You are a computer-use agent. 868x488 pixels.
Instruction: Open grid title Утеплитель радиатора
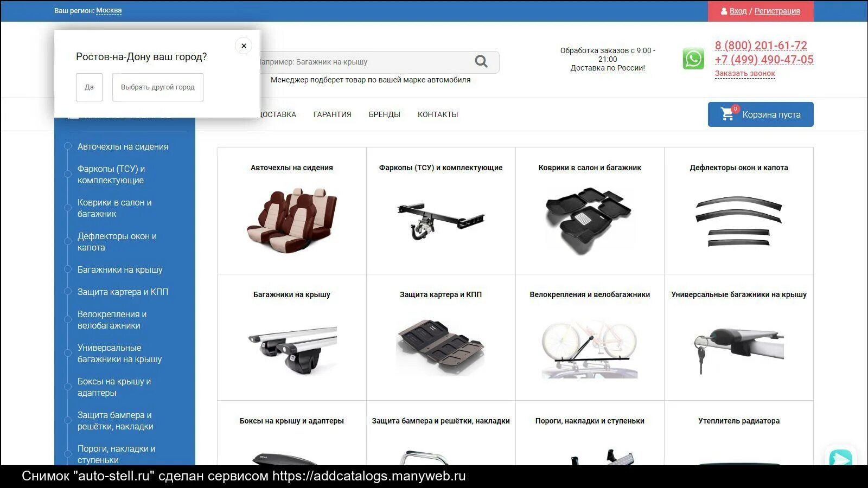[x=739, y=421]
